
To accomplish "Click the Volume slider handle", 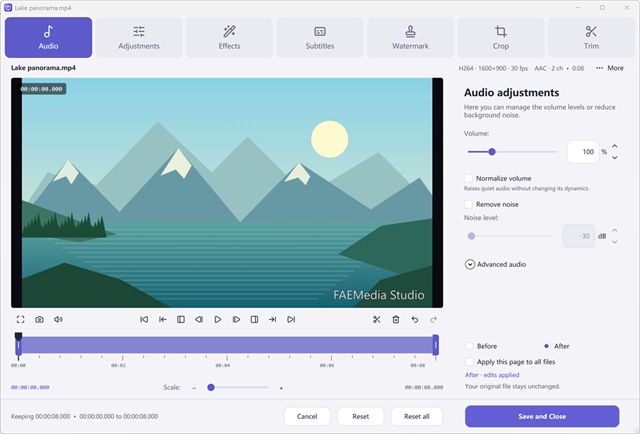I will 492,152.
